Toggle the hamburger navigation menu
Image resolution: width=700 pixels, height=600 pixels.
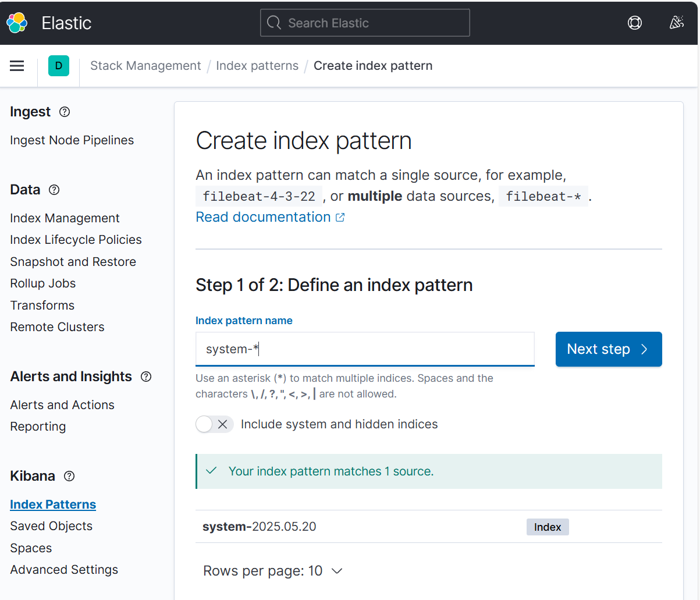click(x=17, y=66)
